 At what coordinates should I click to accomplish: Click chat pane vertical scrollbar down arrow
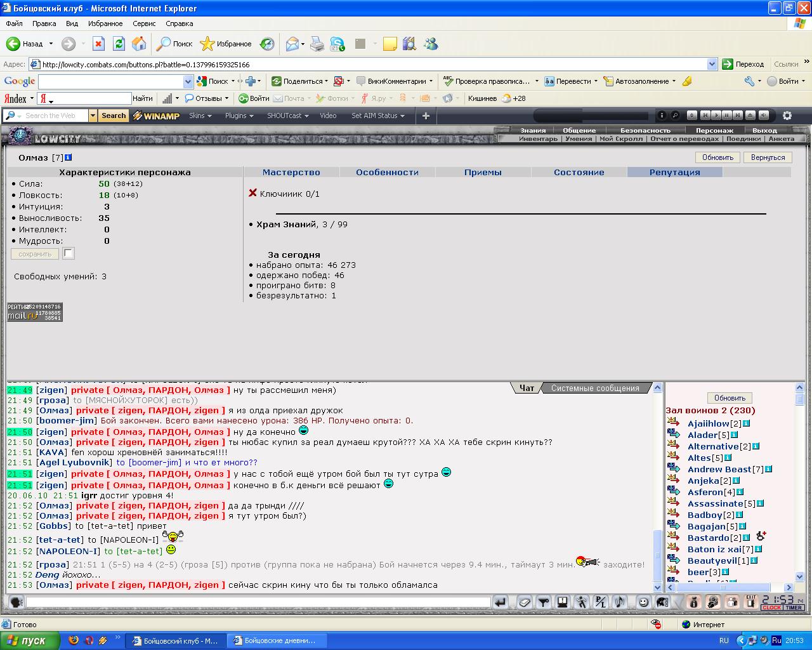click(658, 588)
